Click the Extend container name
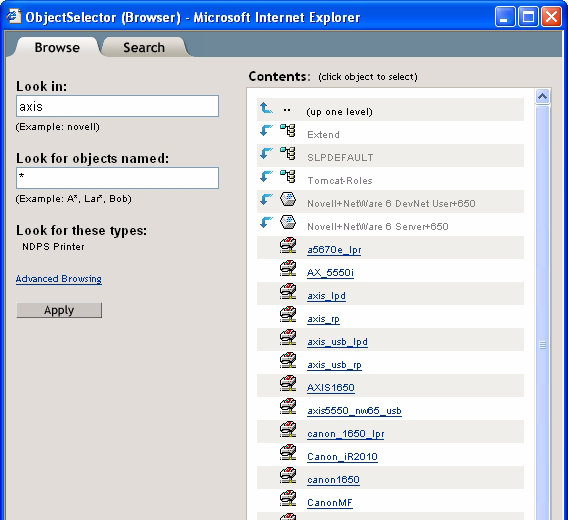 pyautogui.click(x=323, y=135)
